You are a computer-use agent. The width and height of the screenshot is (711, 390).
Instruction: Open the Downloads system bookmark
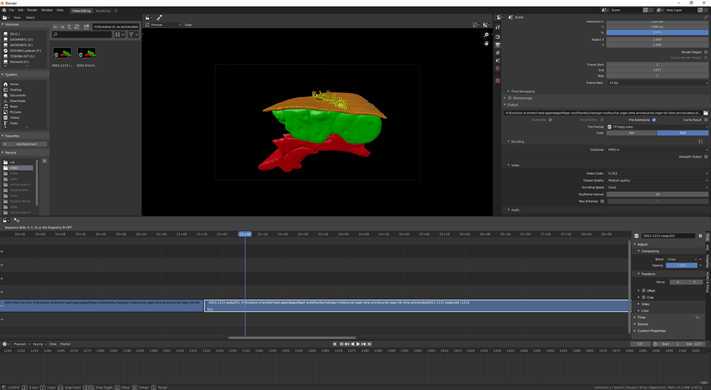[17, 101]
